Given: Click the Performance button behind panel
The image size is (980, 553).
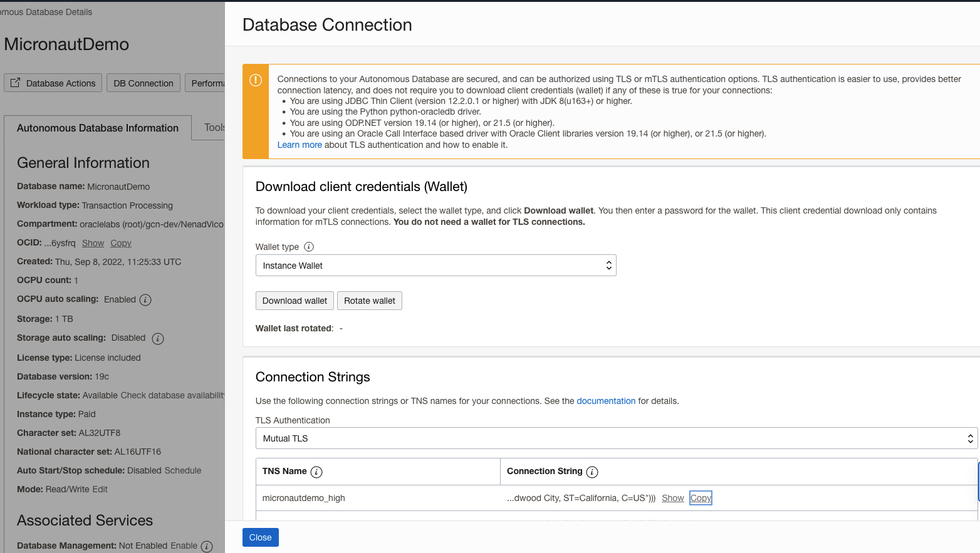Looking at the screenshot, I should (205, 83).
